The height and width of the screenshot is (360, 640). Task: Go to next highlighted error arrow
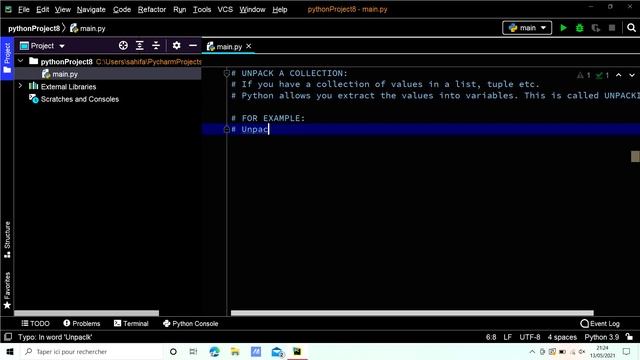632,75
